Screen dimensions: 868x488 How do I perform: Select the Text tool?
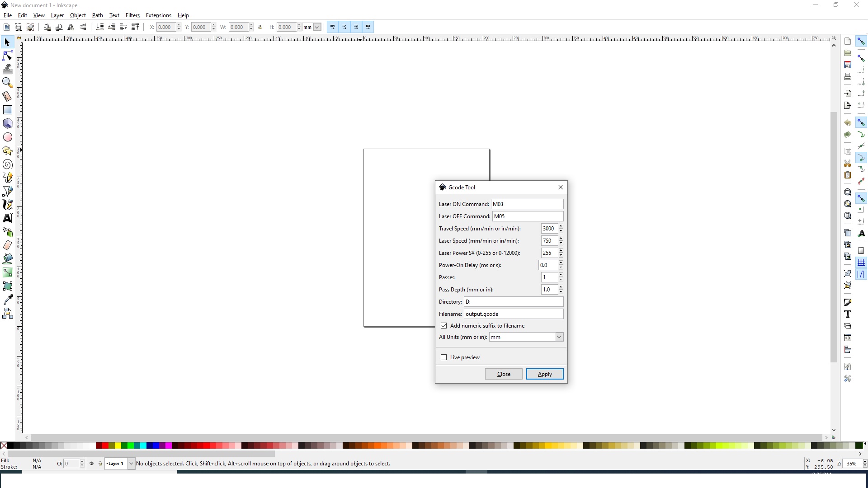[x=8, y=218]
